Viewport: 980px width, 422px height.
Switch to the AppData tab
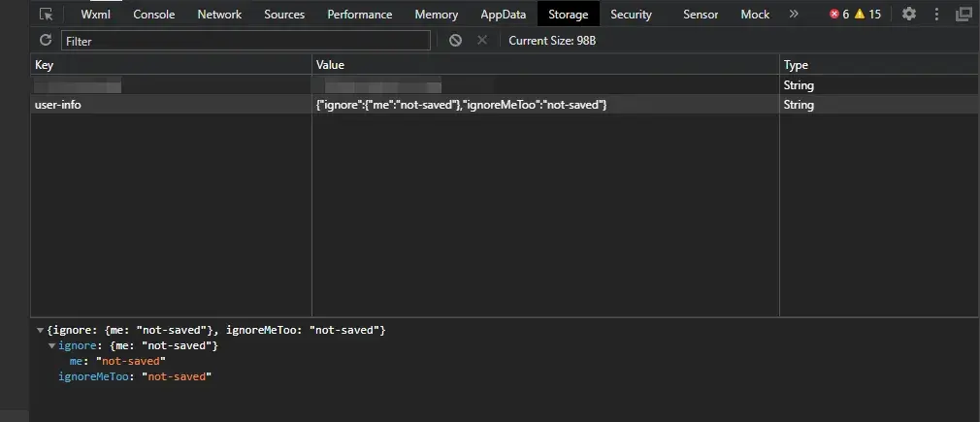click(503, 15)
